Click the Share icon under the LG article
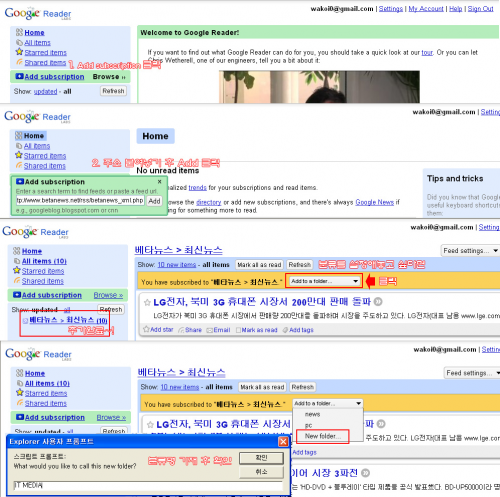 pos(181,330)
